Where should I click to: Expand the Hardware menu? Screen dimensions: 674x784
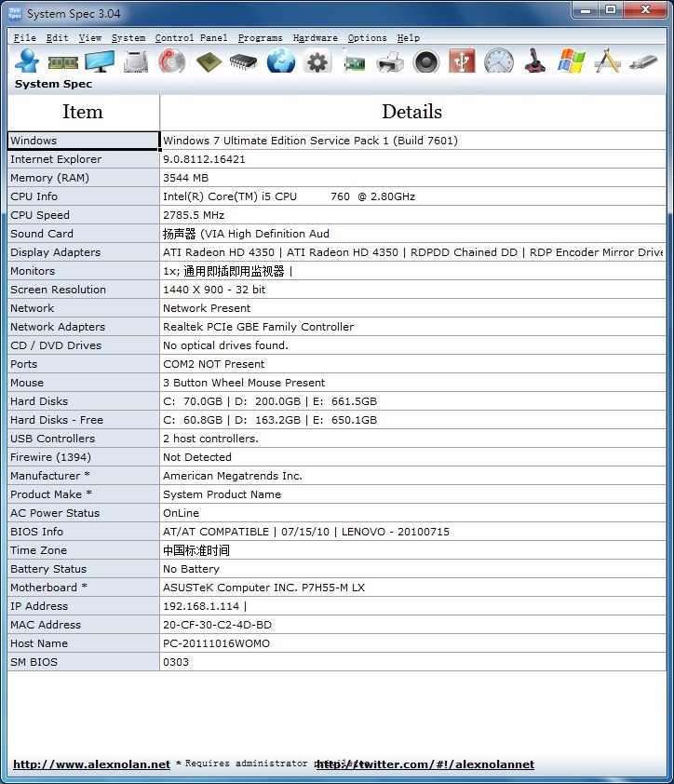tap(315, 38)
